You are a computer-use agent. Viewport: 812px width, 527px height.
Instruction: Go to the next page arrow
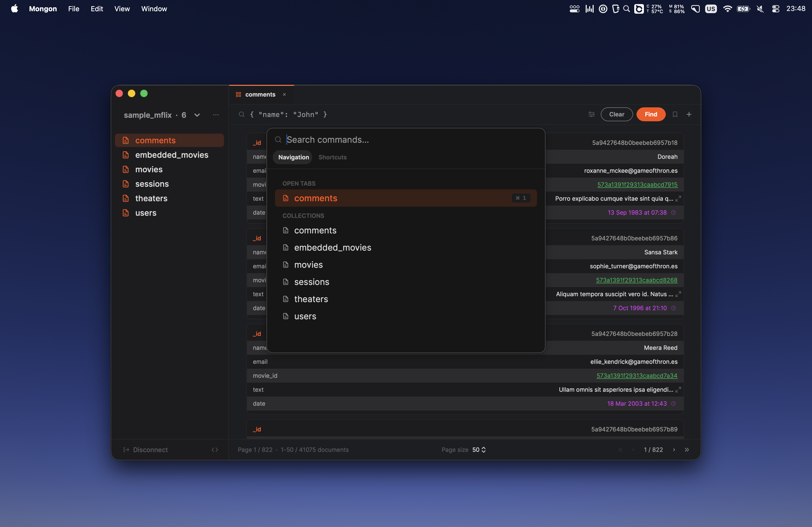[674, 450]
